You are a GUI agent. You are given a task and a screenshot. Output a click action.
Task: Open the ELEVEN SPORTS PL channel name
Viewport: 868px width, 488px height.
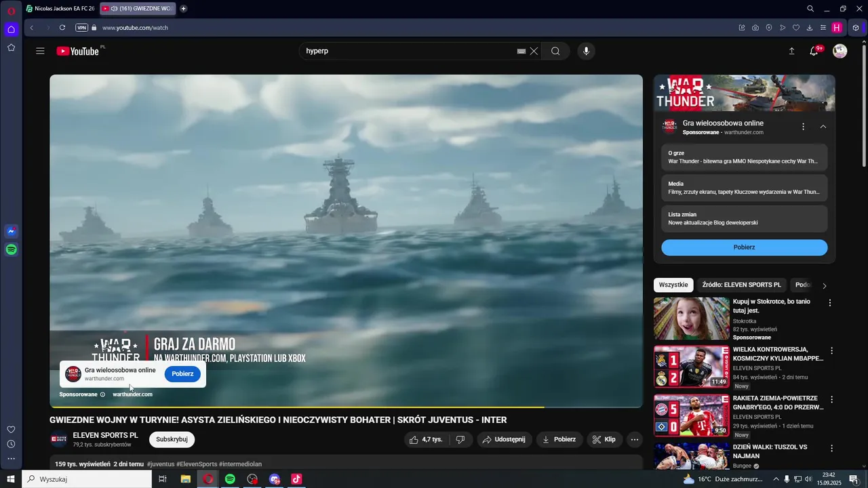click(105, 435)
